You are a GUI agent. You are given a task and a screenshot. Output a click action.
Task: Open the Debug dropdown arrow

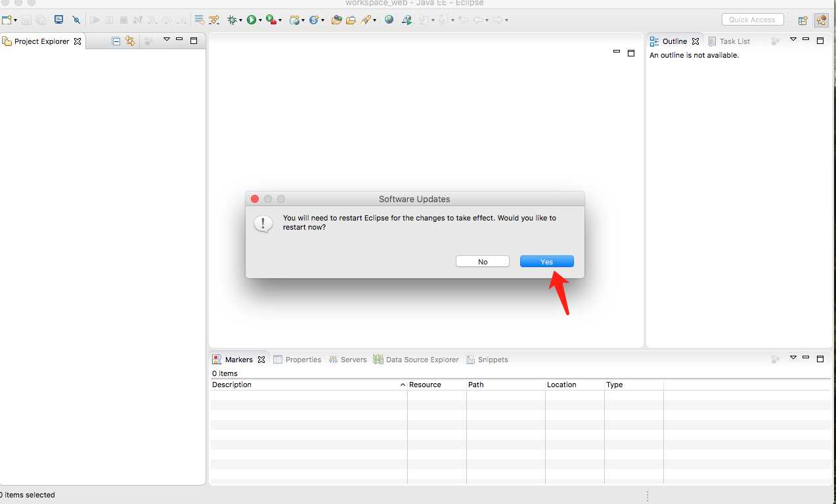tap(241, 20)
